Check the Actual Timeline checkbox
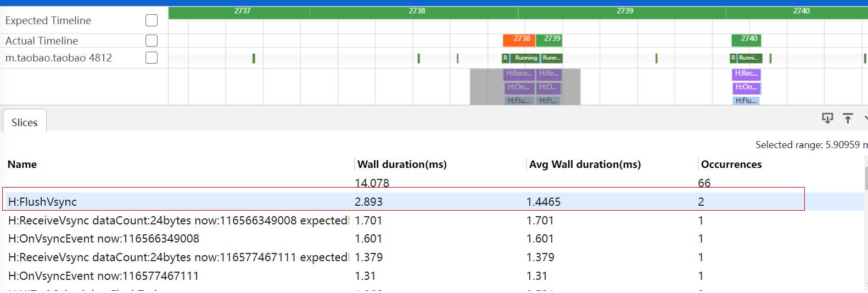Image resolution: width=868 pixels, height=293 pixels. (x=152, y=41)
